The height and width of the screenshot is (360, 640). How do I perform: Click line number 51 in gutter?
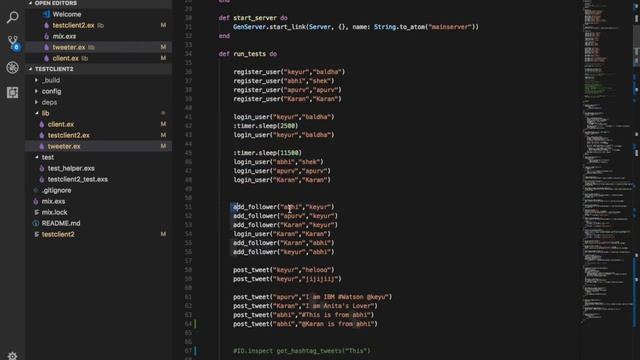(188, 207)
